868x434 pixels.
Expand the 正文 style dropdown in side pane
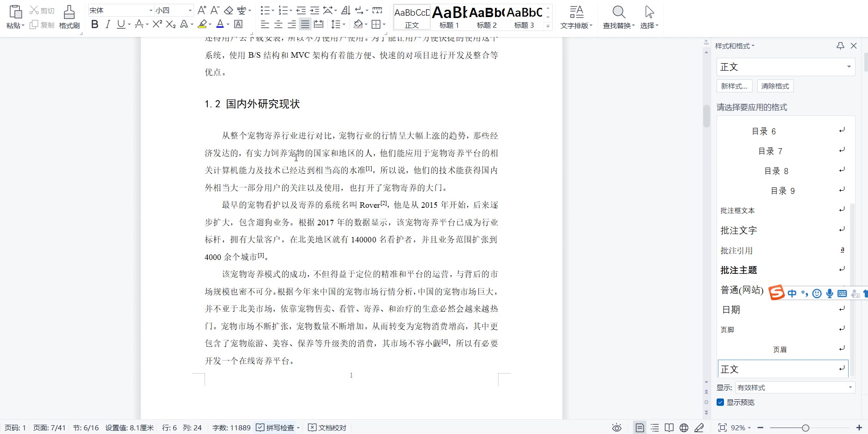pos(849,67)
